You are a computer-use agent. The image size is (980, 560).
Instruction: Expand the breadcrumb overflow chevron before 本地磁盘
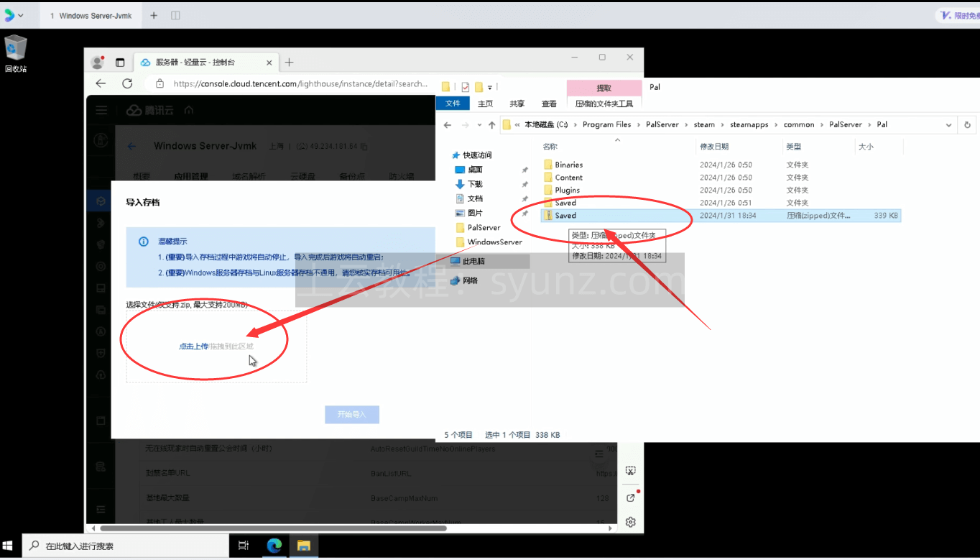pos(517,124)
